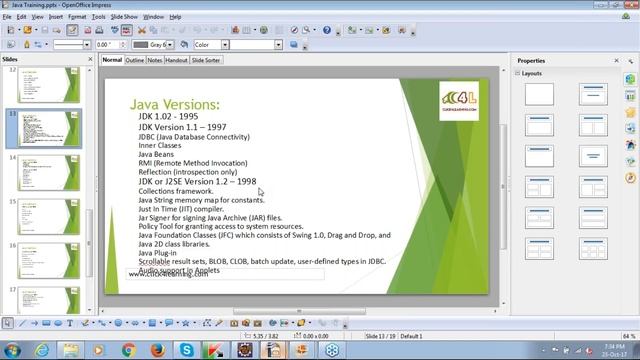Switch to the Outline view tab
This screenshot has height=360, width=640.
[x=134, y=60]
